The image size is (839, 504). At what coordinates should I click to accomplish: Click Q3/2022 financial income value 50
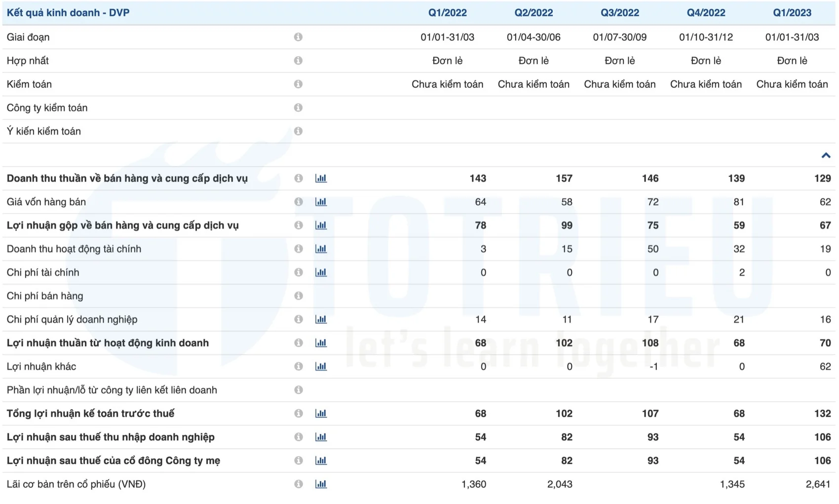[653, 249]
